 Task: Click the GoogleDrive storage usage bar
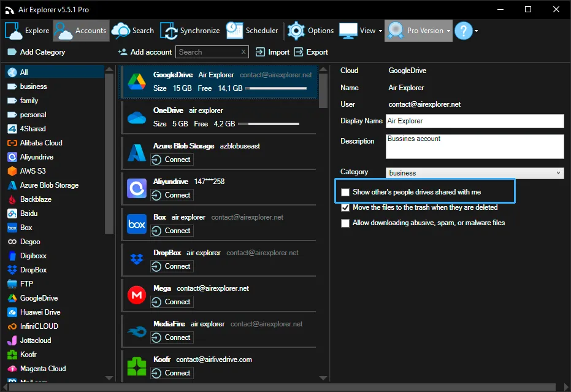[276, 88]
